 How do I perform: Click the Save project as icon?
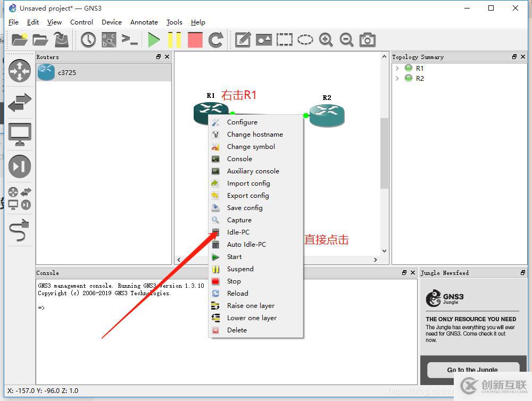click(61, 40)
